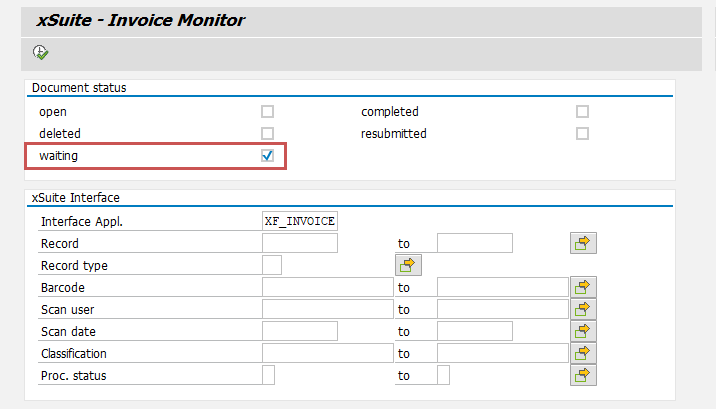The height and width of the screenshot is (409, 716).
Task: Uncheck the waiting status checkbox
Action: (267, 156)
